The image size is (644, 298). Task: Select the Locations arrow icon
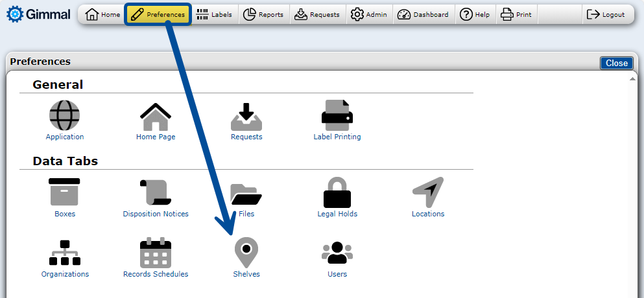pos(428,192)
